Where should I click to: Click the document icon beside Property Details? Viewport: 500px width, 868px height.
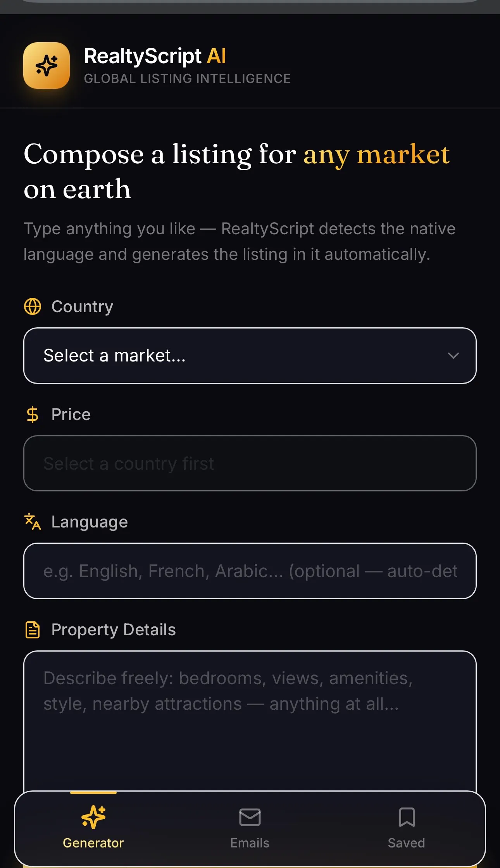[33, 629]
